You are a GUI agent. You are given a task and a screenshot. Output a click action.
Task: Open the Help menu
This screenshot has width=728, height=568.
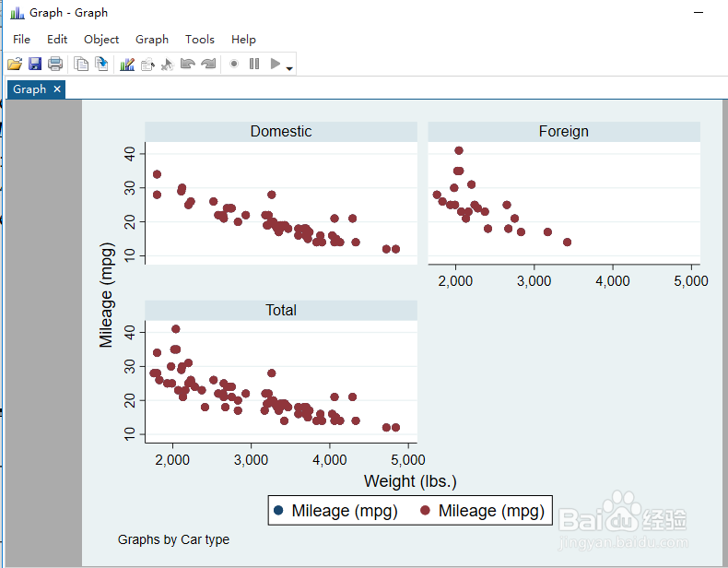coord(243,39)
